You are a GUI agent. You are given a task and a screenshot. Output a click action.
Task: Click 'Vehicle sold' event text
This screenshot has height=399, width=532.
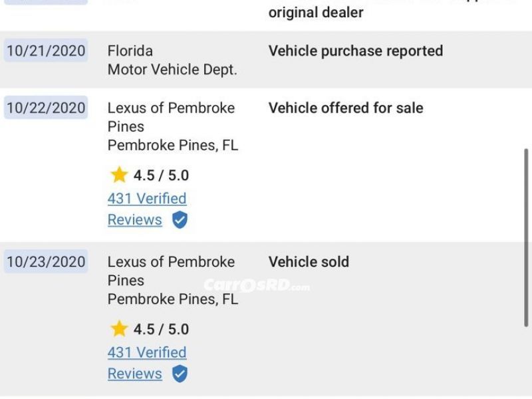click(309, 262)
